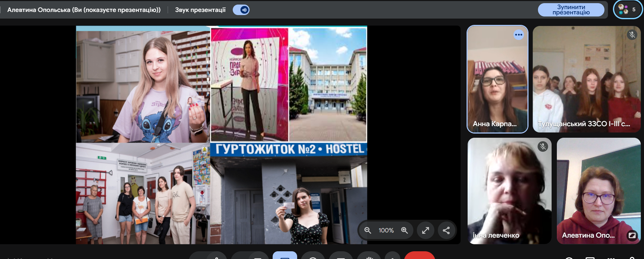Click the highlighted blue present screen button
This screenshot has height=259, width=644.
pyautogui.click(x=285, y=256)
